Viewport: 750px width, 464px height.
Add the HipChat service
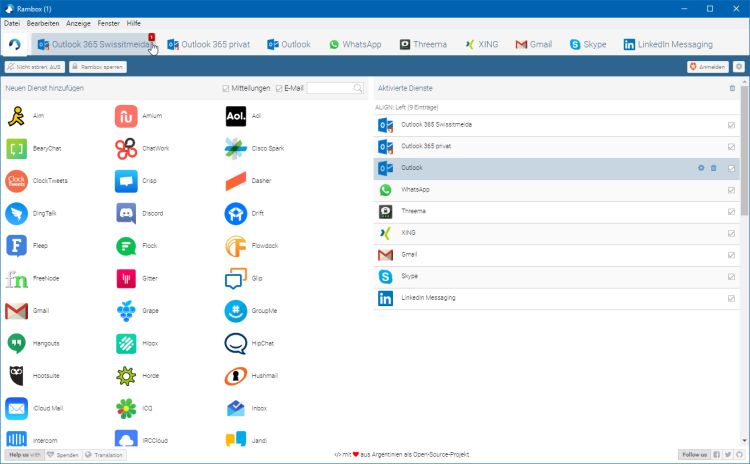(x=250, y=344)
